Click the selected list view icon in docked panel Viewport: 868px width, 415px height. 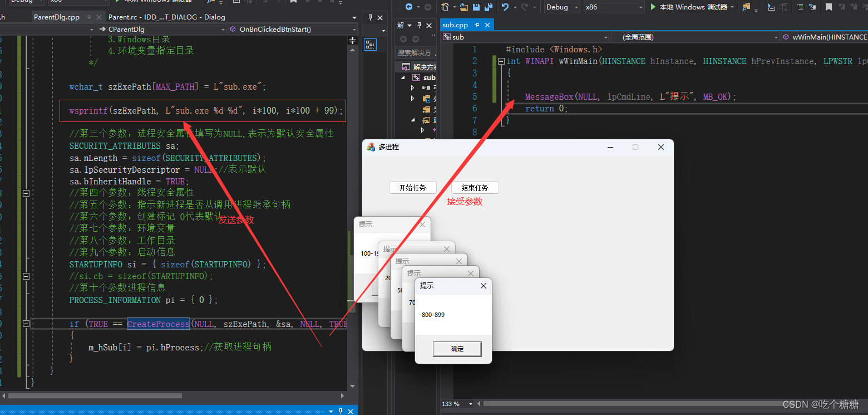[x=370, y=45]
